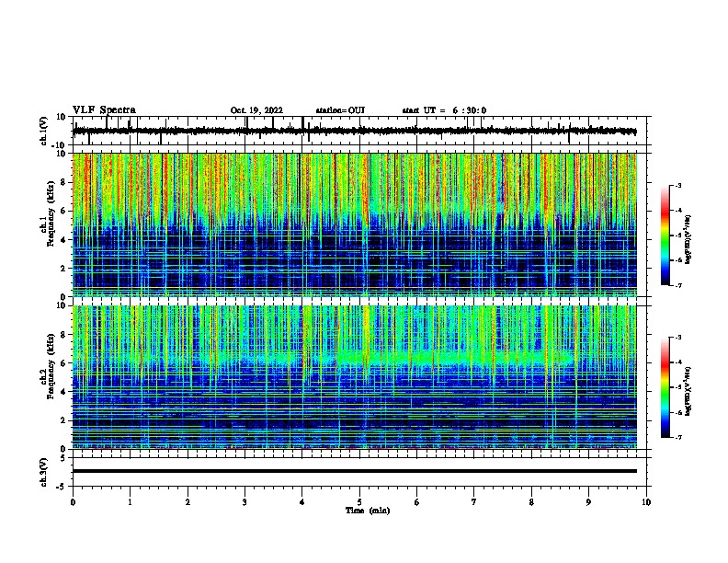Click the ch.1 voltage waveform trace panel

click(359, 131)
